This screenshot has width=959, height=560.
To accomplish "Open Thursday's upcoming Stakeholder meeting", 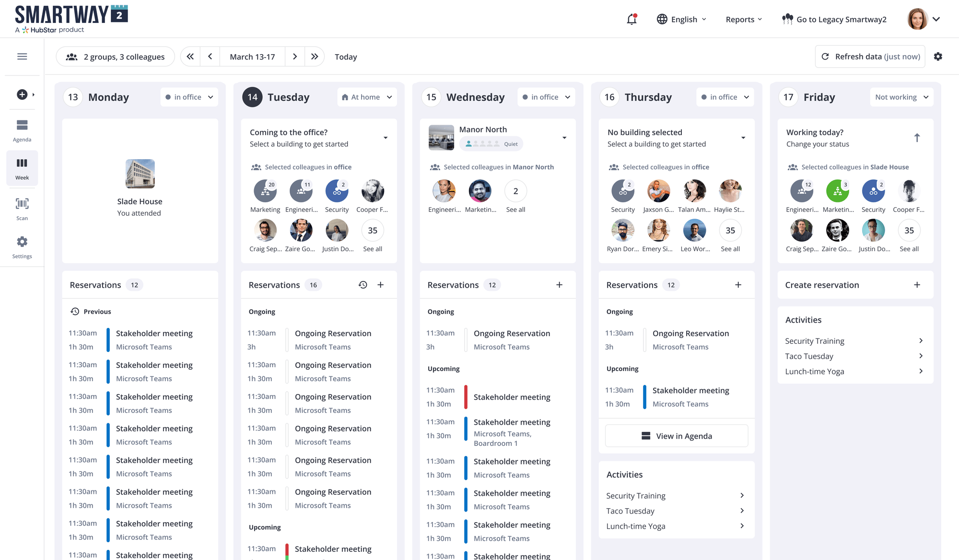I will coord(677,397).
